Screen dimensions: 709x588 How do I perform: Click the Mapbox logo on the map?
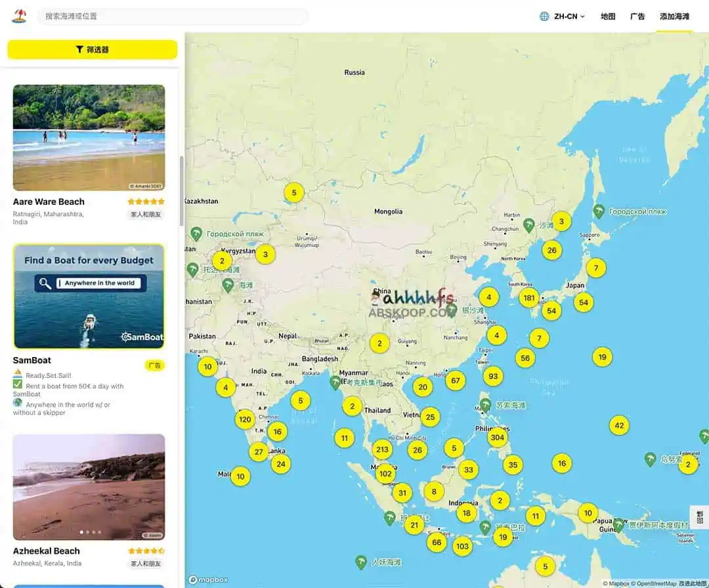pos(207,579)
